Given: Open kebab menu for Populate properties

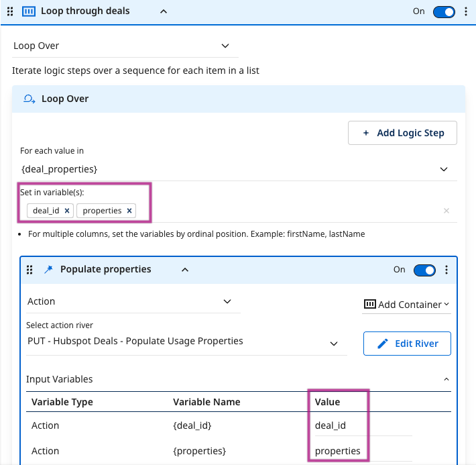Looking at the screenshot, I should tap(447, 270).
